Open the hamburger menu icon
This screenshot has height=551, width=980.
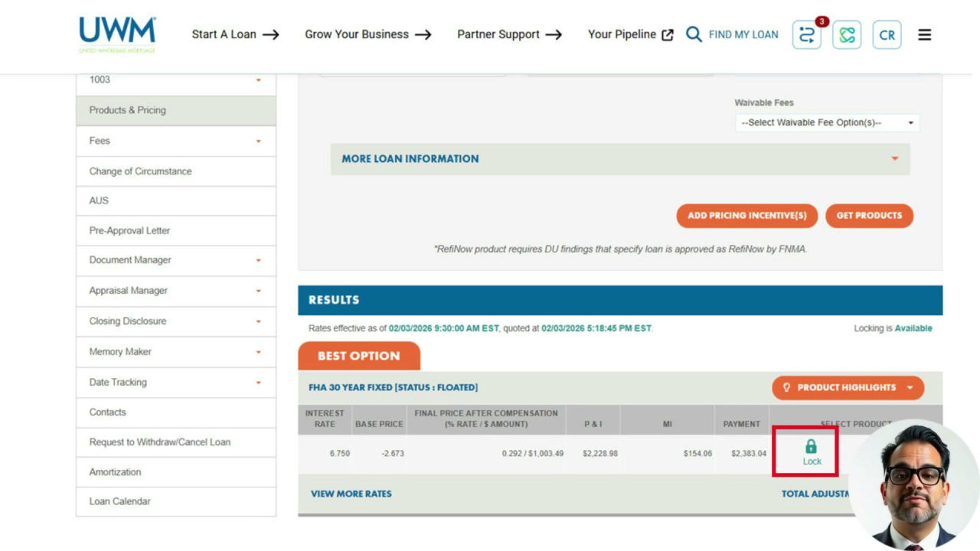point(925,34)
